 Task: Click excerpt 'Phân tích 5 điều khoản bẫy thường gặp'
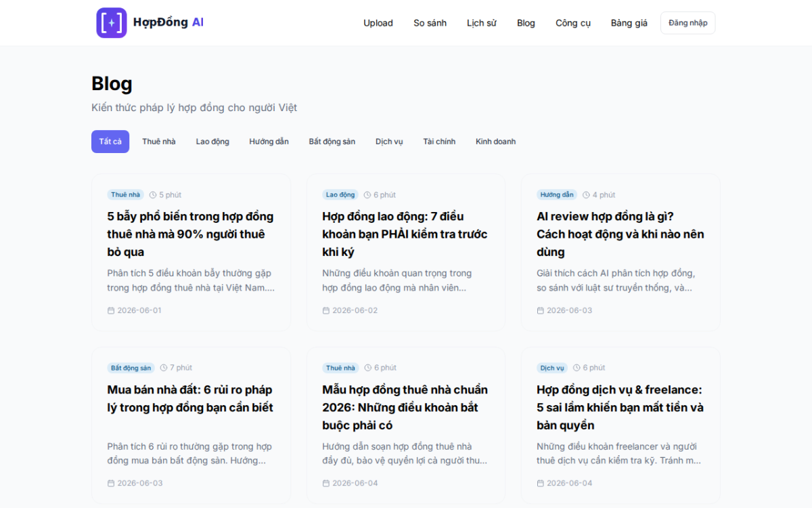tap(191, 280)
